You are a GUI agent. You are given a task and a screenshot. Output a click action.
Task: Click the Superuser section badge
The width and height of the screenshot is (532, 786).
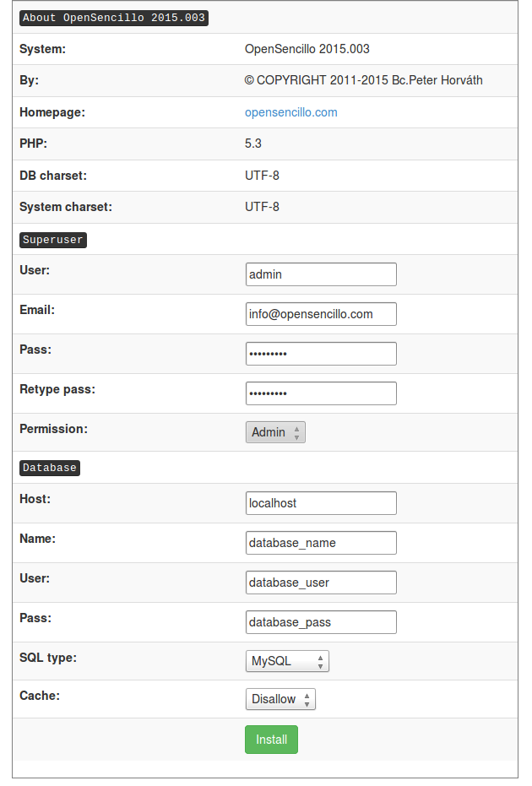tap(53, 240)
